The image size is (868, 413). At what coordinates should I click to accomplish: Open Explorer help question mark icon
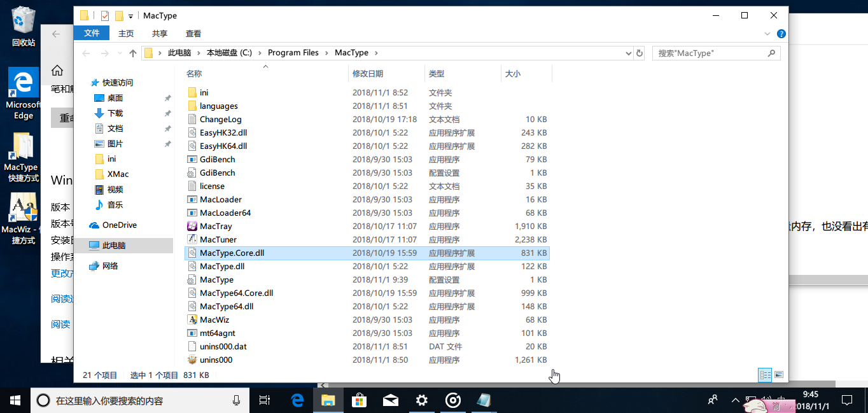pyautogui.click(x=781, y=34)
